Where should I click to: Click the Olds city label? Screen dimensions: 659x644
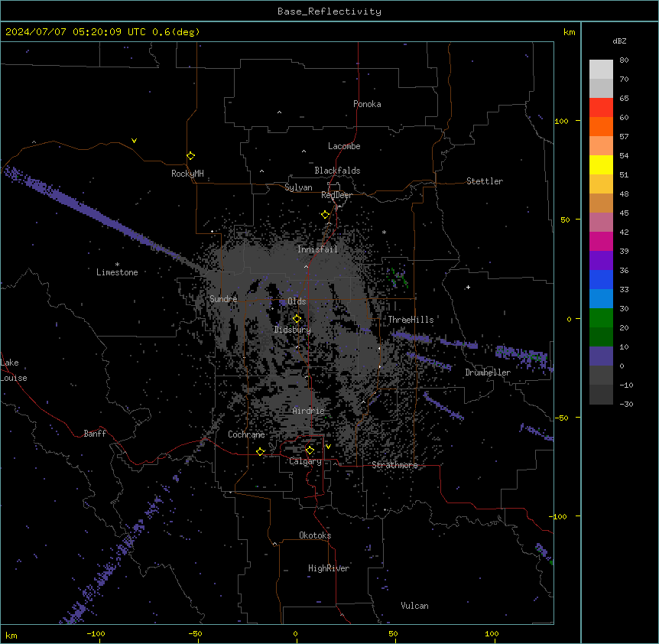[x=297, y=301]
